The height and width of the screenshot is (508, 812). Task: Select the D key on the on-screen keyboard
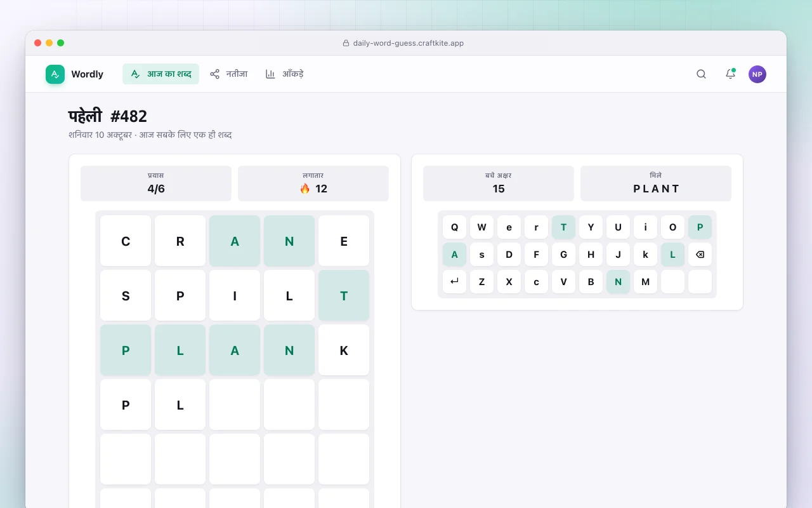point(509,255)
